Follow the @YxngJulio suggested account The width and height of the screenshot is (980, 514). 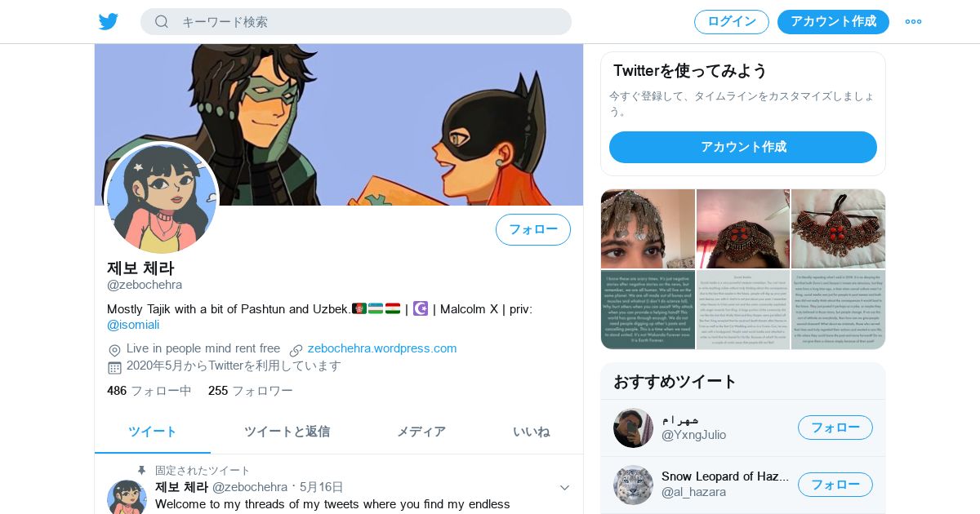coord(835,428)
